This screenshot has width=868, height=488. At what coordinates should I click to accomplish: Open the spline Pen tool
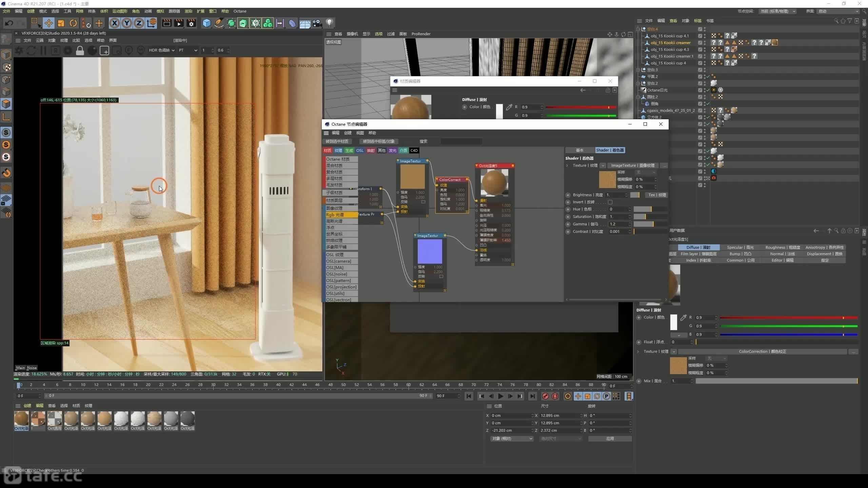point(219,23)
